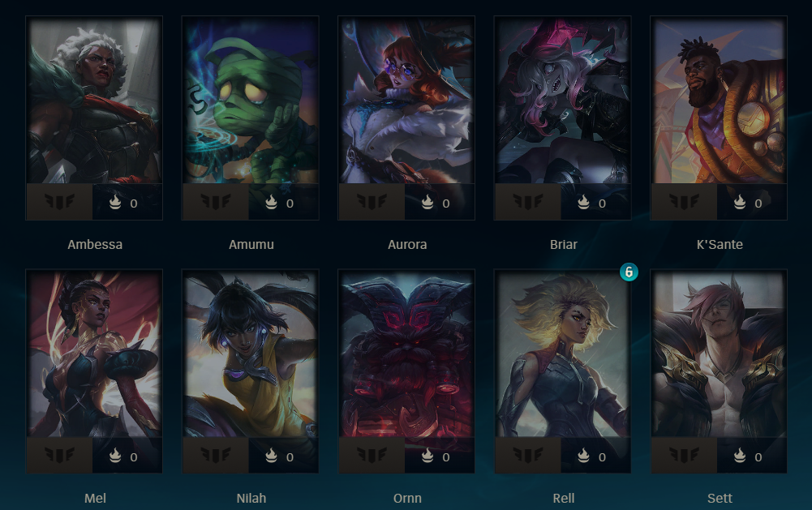This screenshot has height=510, width=812.
Task: Click the mastery flame icon on Mel's card
Action: 115,456
